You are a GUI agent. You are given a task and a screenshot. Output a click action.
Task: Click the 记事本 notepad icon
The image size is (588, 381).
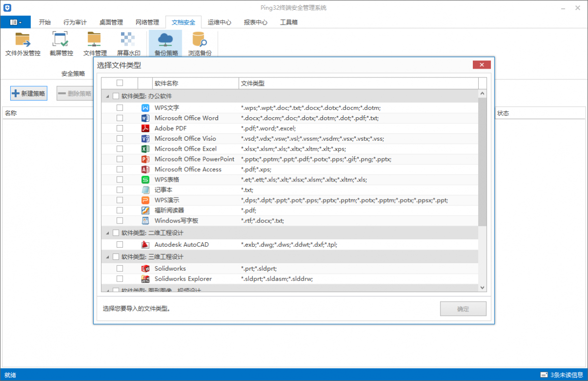point(145,190)
